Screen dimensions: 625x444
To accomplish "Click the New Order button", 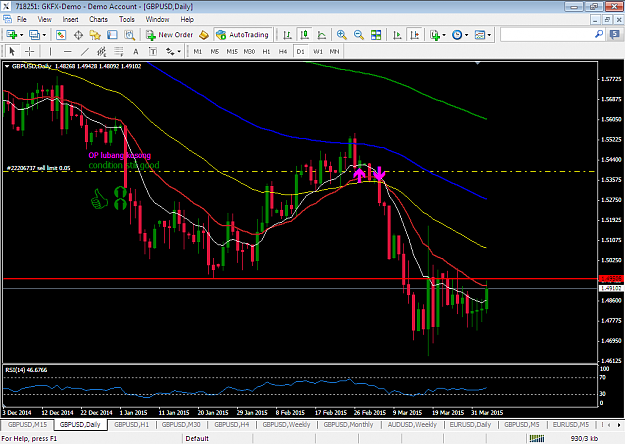I will click(169, 35).
